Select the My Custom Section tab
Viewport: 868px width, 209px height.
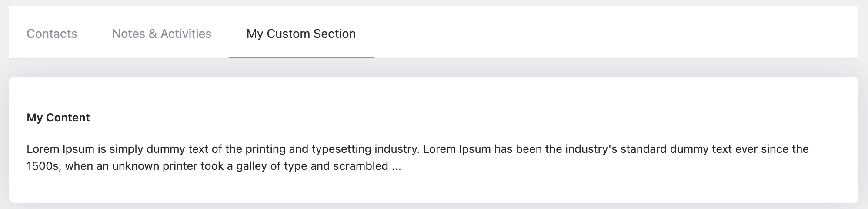[x=301, y=34]
